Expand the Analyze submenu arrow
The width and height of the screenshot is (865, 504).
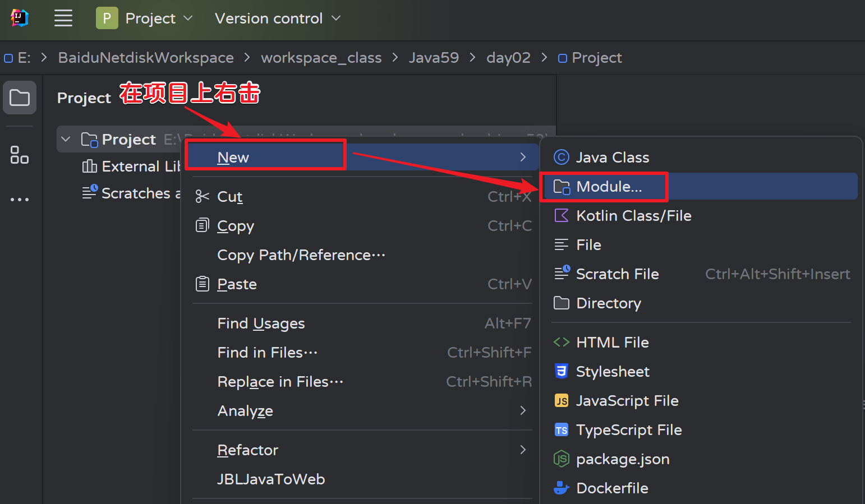(x=523, y=411)
